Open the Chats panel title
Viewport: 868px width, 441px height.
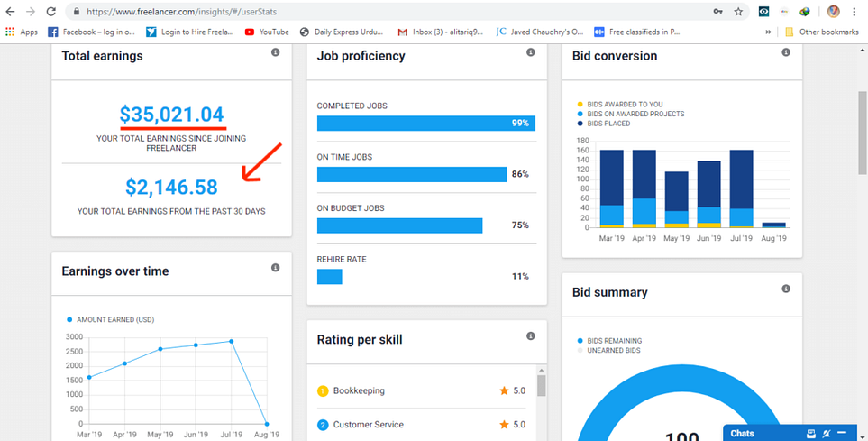(743, 433)
